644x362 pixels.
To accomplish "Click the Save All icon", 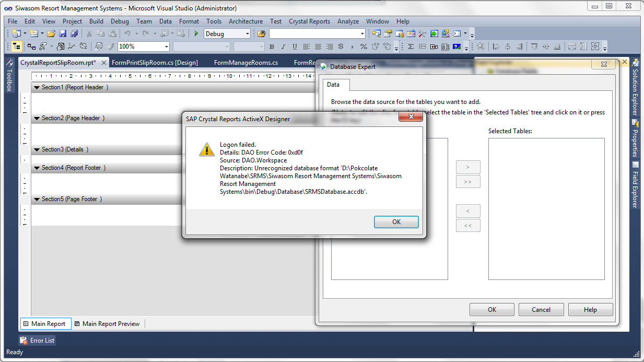I will (x=74, y=33).
